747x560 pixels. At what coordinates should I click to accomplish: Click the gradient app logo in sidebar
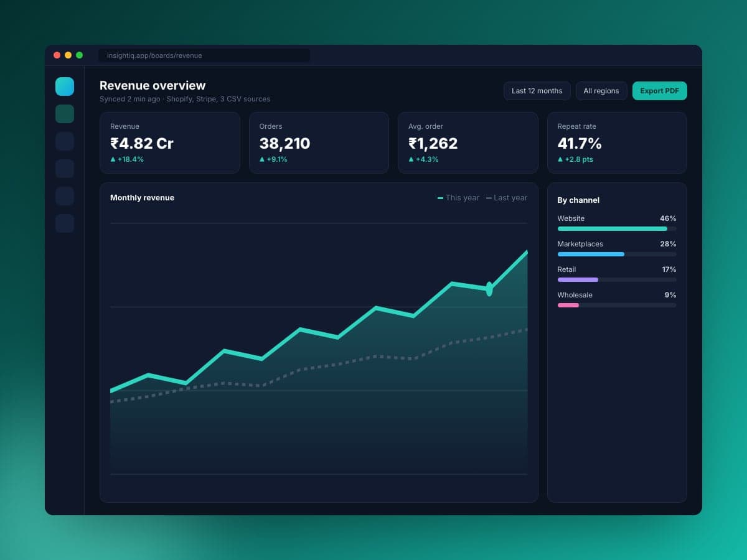(x=65, y=86)
